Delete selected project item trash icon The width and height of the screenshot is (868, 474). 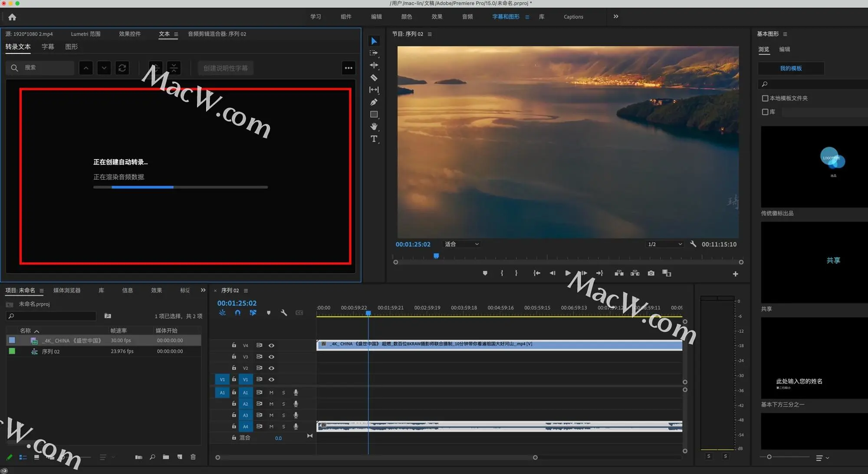193,457
